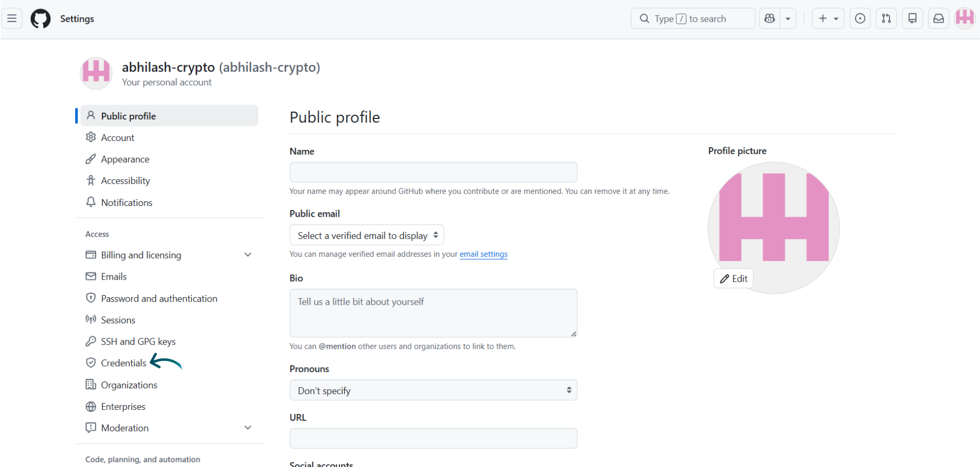Open the Sessions settings page
Image resolution: width=980 pixels, height=467 pixels.
point(118,320)
